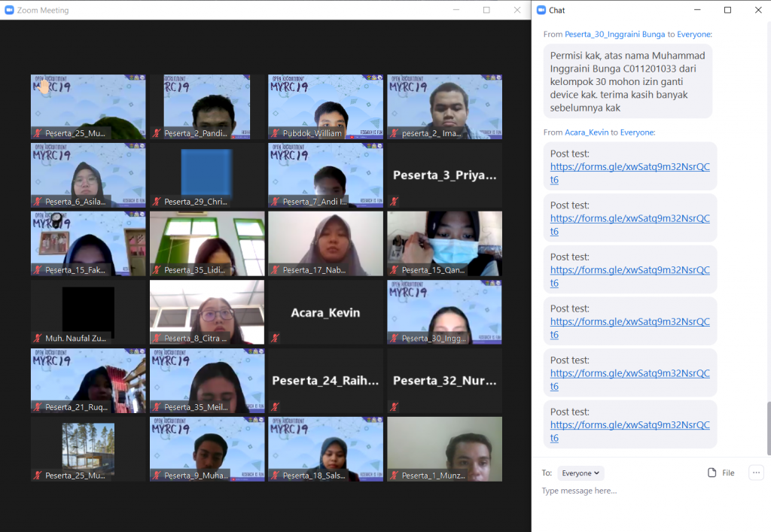Click Peserta_18_Sals name label
Image resolution: width=771 pixels, height=532 pixels.
point(314,475)
